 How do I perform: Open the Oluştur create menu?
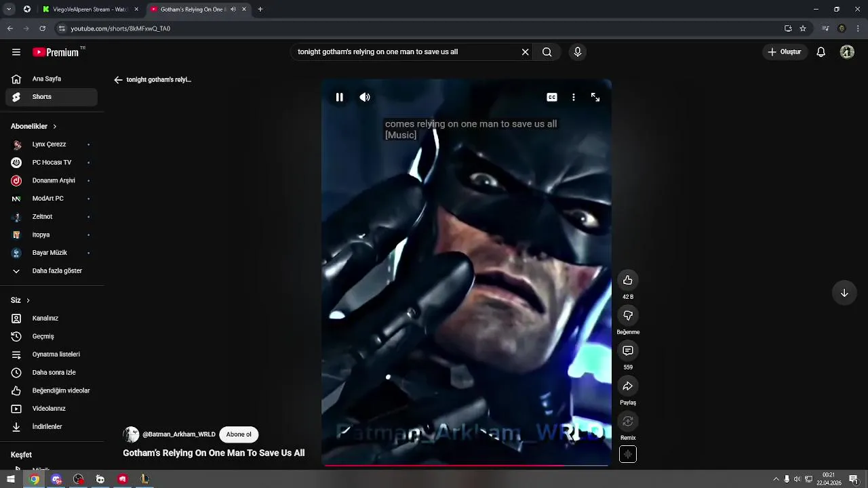785,52
